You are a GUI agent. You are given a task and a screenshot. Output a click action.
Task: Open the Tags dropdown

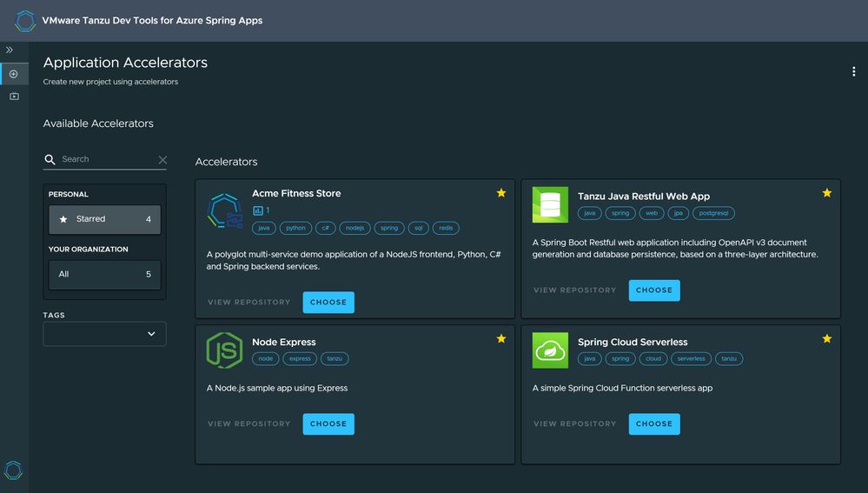point(104,334)
